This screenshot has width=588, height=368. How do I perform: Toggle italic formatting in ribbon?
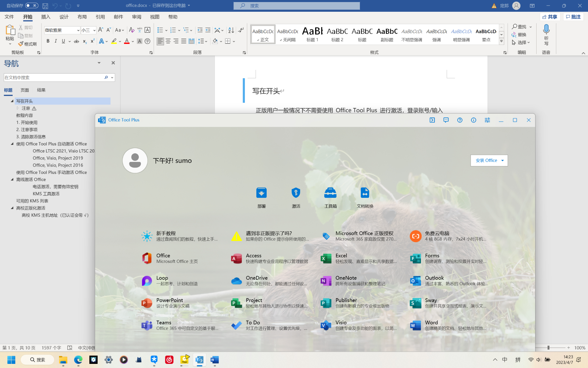coord(56,41)
